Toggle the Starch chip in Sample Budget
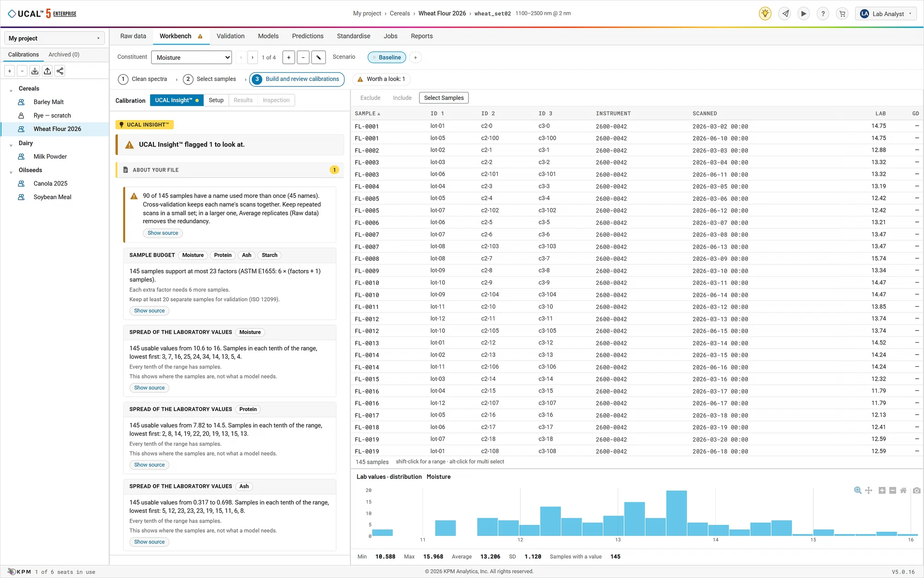The image size is (924, 578). coord(269,255)
